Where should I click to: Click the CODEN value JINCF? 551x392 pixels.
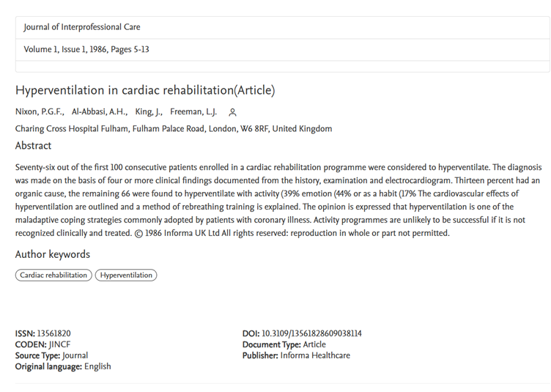point(59,344)
